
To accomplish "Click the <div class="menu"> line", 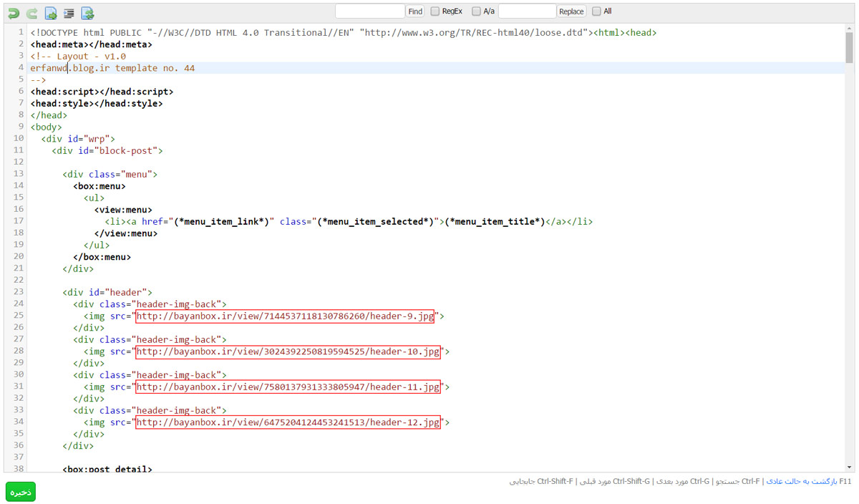I will [x=110, y=174].
